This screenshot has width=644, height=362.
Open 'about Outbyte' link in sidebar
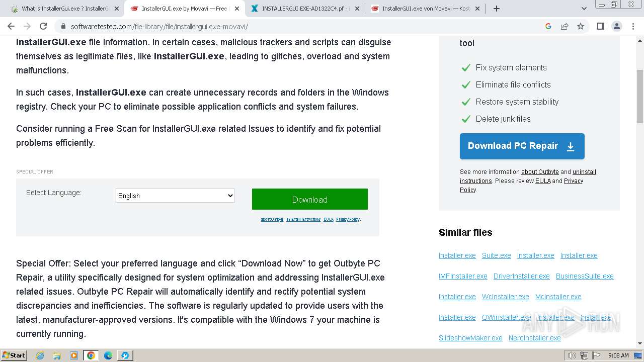click(540, 172)
